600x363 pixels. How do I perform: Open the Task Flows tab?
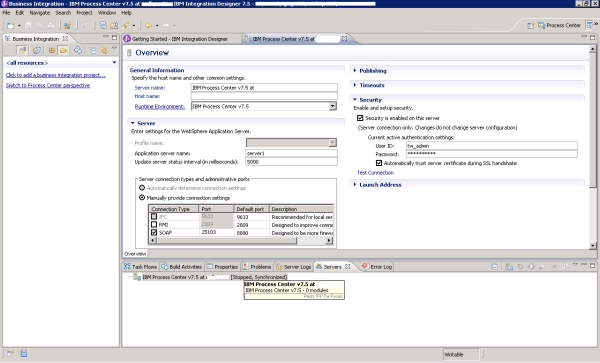140,267
